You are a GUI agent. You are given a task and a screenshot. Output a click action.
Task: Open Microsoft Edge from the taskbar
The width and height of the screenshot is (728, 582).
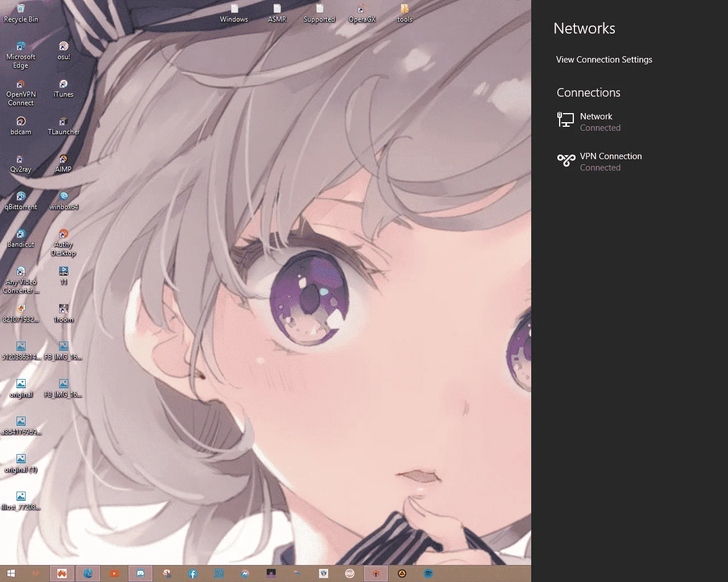(88, 573)
